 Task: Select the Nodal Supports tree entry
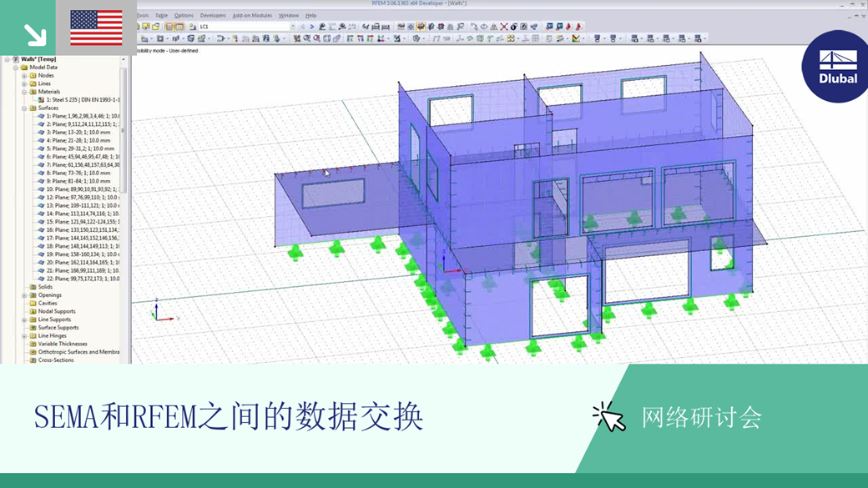tap(57, 311)
